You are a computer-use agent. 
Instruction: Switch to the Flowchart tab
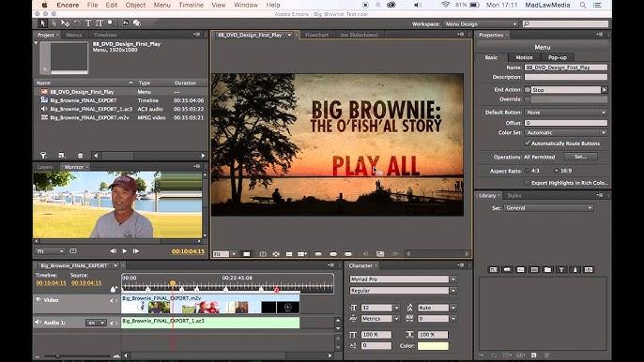[316, 35]
